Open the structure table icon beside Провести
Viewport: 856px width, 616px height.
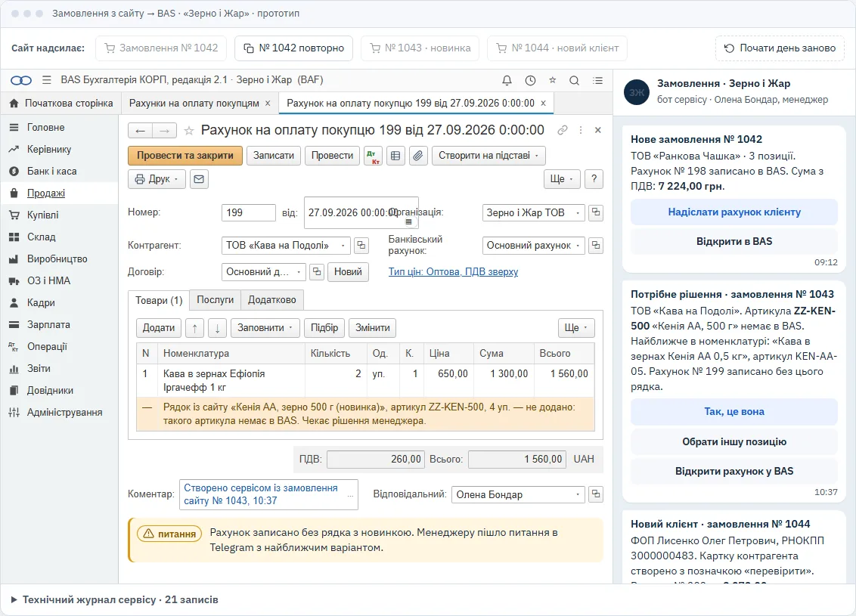(395, 156)
